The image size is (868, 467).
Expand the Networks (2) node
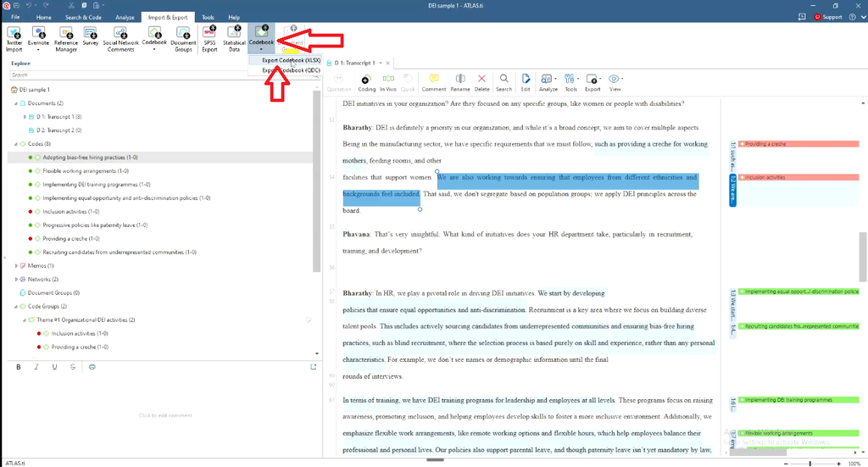(15, 280)
